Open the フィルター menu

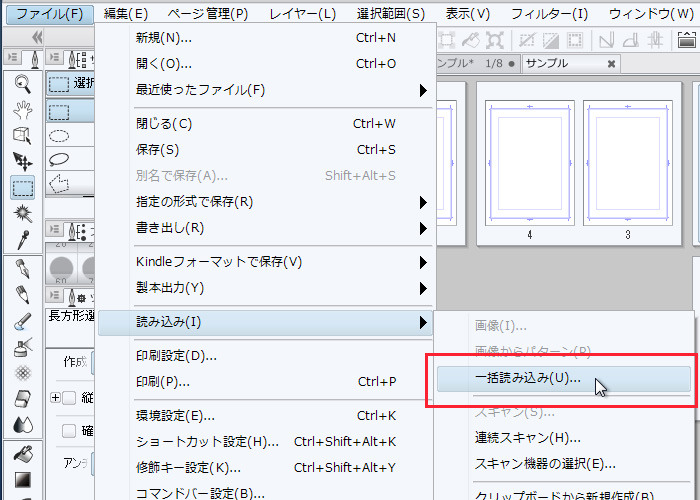click(549, 14)
